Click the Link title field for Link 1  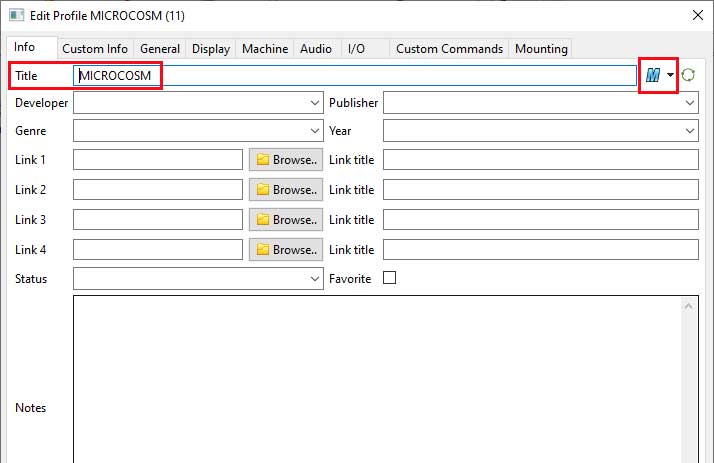pos(541,160)
